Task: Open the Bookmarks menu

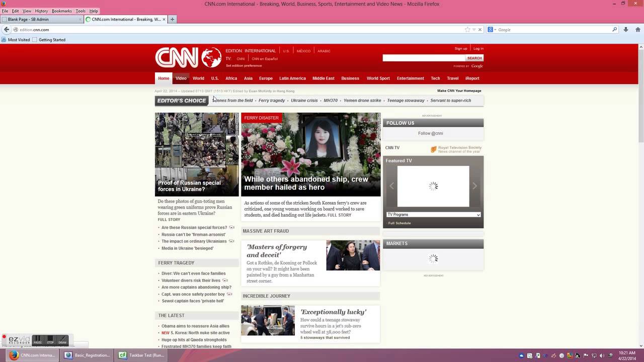Action: coord(62,11)
